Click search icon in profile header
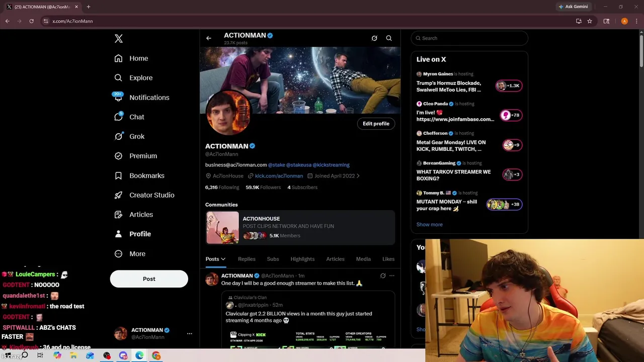Image resolution: width=644 pixels, height=362 pixels. [389, 38]
